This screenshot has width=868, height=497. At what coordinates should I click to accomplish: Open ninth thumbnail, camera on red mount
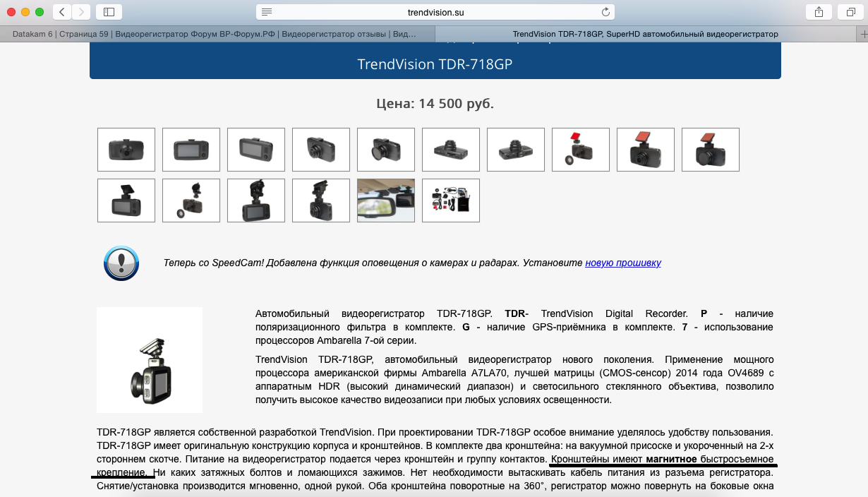[x=646, y=150]
